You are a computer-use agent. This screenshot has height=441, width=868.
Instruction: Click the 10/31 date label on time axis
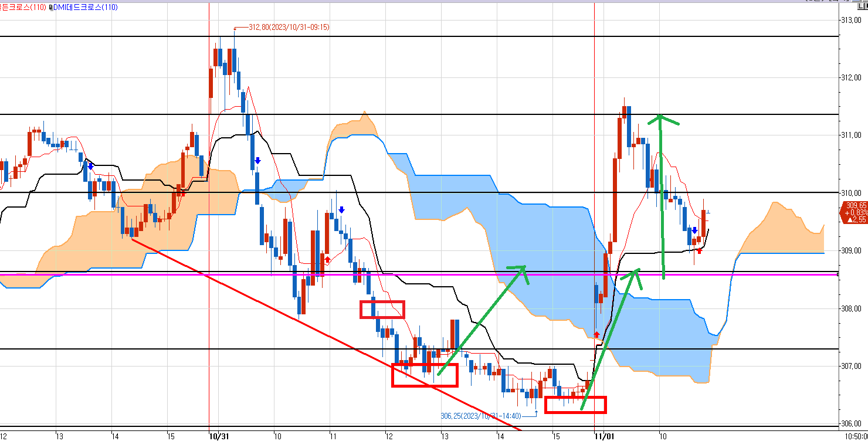(218, 436)
